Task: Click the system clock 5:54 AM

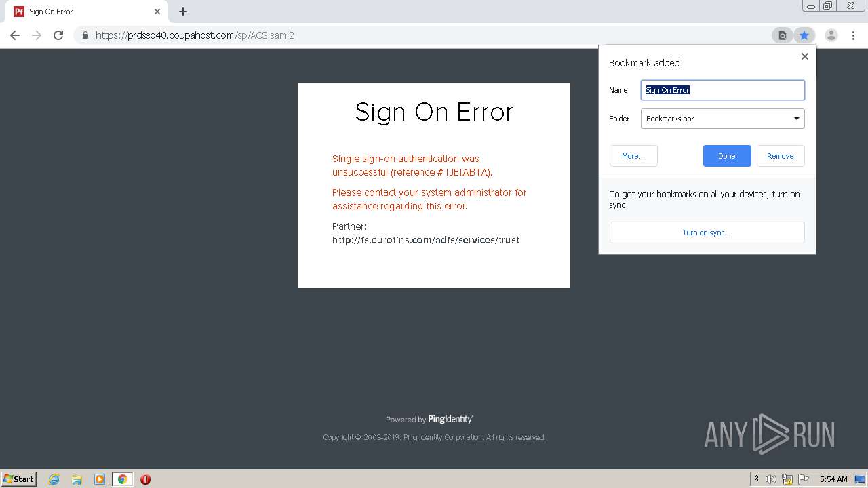Action: [833, 479]
